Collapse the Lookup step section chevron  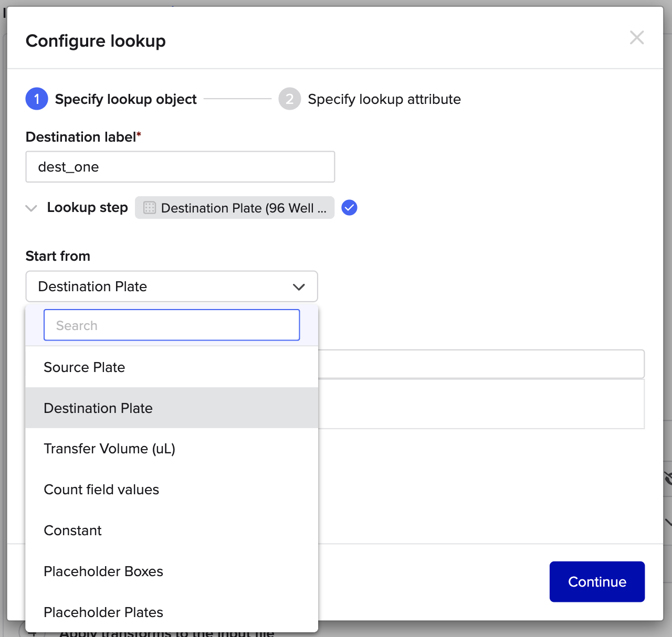click(31, 208)
